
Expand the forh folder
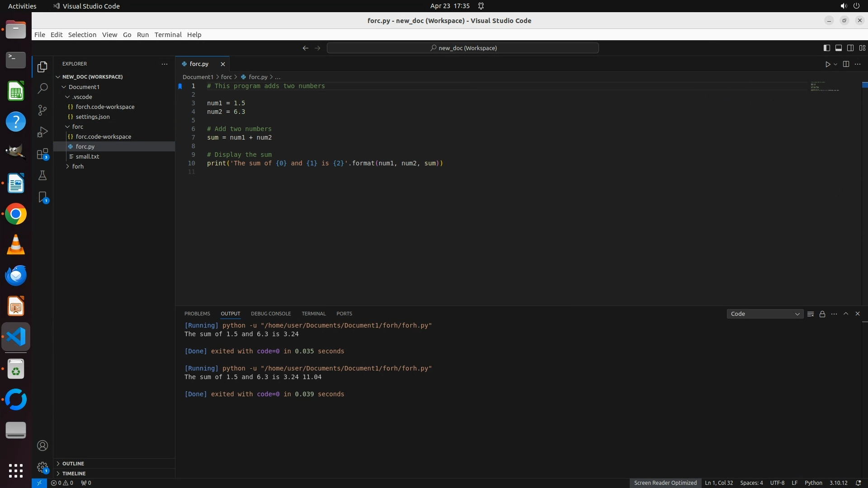pos(78,166)
